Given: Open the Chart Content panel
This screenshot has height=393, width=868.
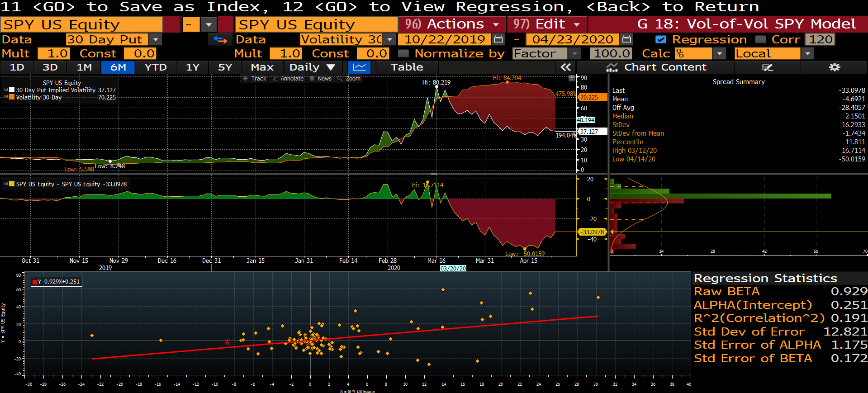Looking at the screenshot, I should pyautogui.click(x=656, y=67).
